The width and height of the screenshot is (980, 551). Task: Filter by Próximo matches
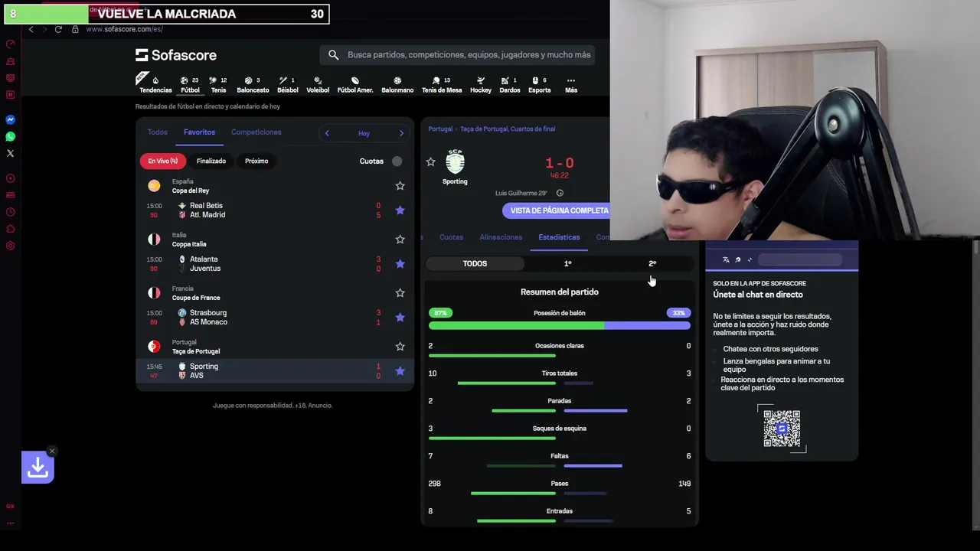pyautogui.click(x=256, y=161)
